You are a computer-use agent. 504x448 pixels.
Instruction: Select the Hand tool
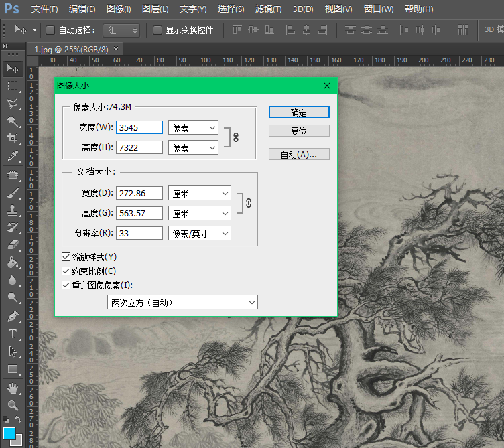coord(13,388)
